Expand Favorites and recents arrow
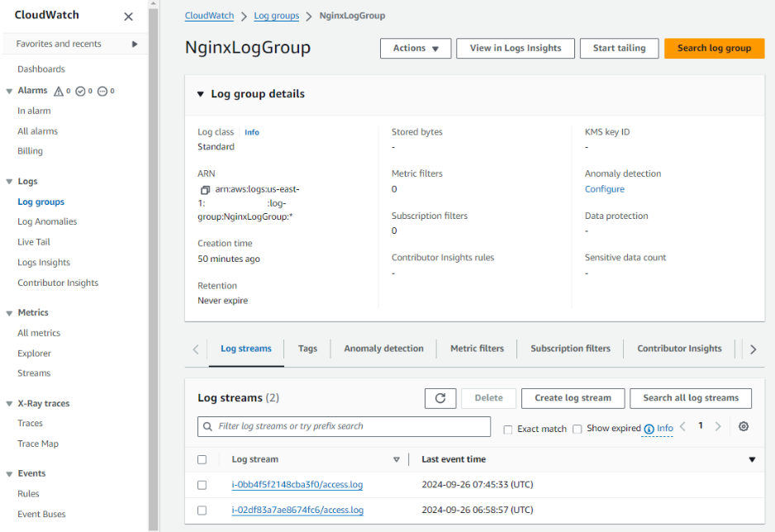This screenshot has height=532, width=775. pos(135,44)
